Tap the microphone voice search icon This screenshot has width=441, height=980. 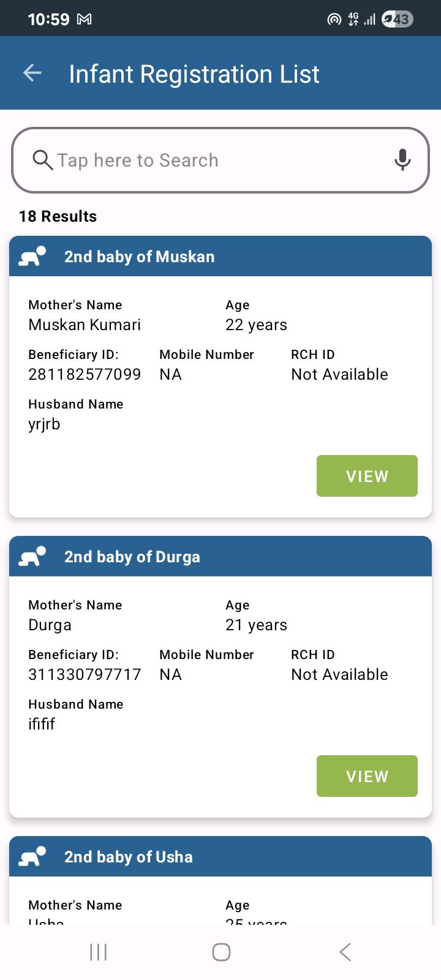tap(402, 160)
